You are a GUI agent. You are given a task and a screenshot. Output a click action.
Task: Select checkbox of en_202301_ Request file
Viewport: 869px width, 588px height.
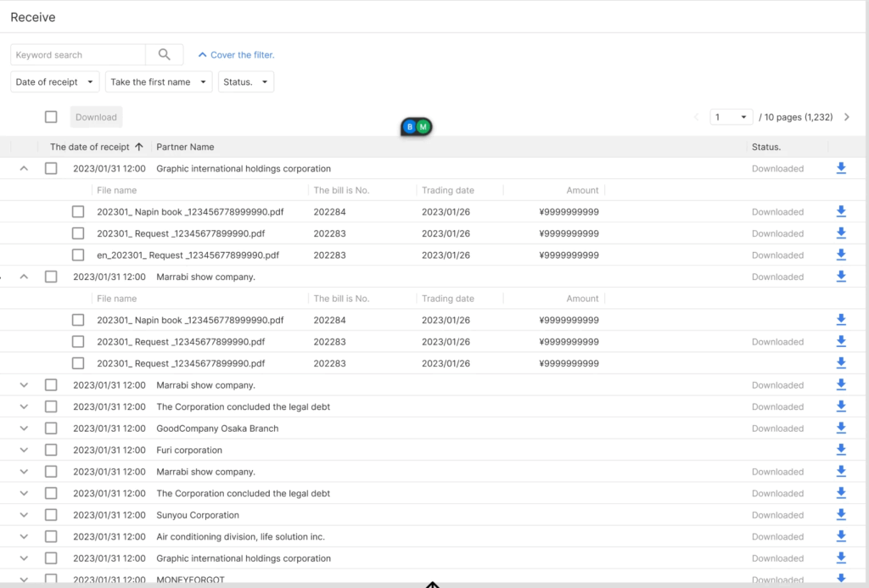78,255
